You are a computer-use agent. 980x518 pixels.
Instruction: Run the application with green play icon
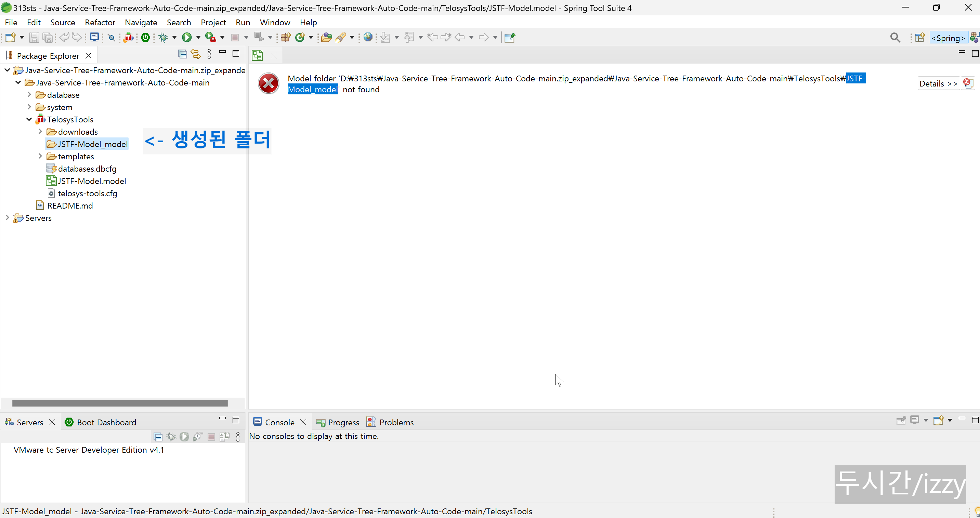tap(186, 37)
